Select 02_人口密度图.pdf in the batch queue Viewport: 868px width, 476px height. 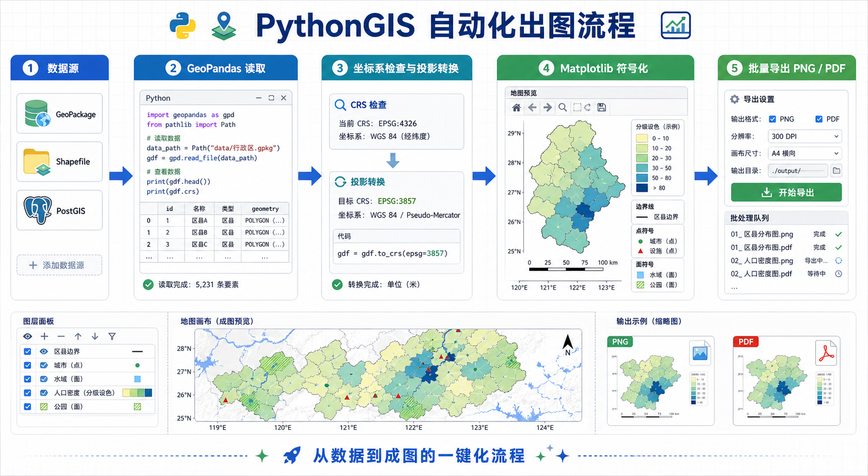click(x=786, y=274)
